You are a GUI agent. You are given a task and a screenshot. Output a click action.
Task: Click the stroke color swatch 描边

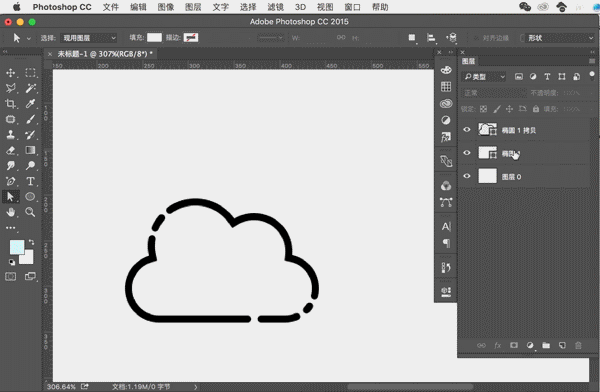coord(191,38)
